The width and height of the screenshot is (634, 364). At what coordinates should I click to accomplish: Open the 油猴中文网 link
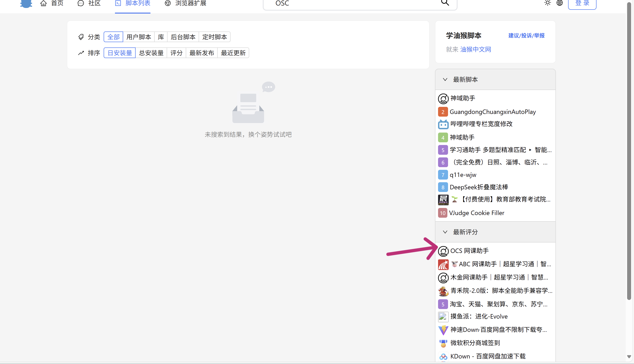[x=475, y=49]
